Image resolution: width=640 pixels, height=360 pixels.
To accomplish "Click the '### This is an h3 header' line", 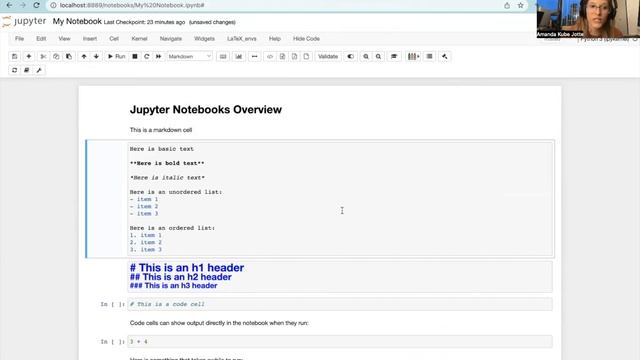I will [x=173, y=286].
